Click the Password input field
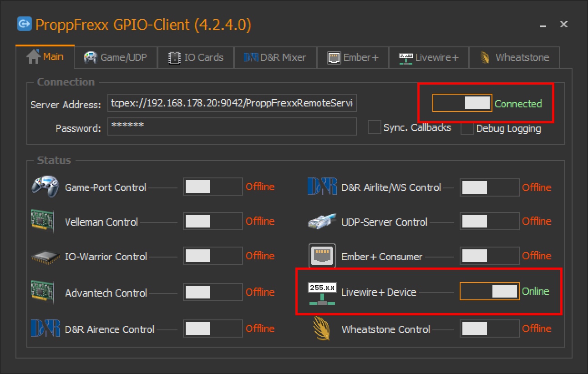 (232, 127)
